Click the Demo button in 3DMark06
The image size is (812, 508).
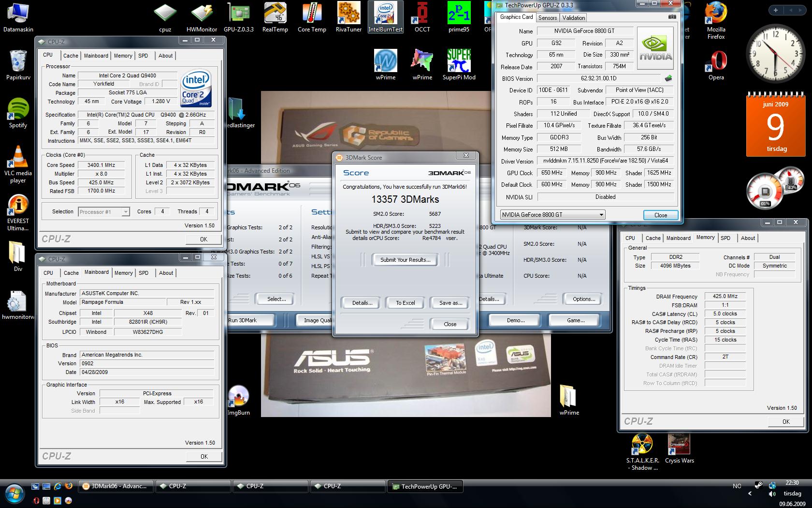pyautogui.click(x=516, y=320)
